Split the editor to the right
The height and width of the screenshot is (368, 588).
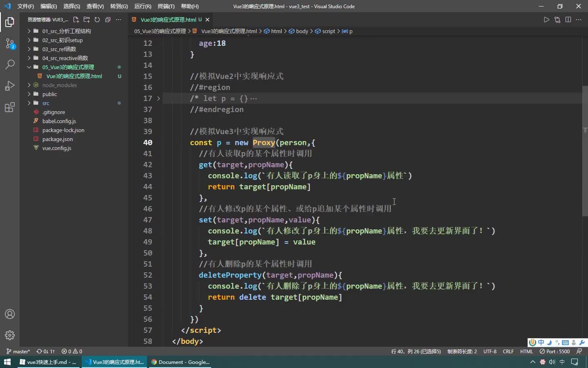tap(568, 20)
